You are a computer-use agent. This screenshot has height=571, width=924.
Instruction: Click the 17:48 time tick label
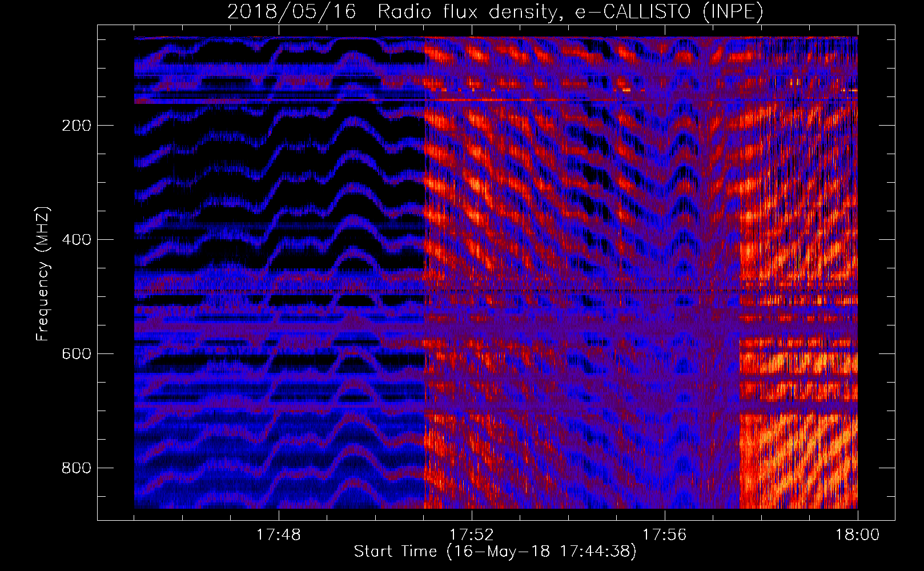point(279,535)
